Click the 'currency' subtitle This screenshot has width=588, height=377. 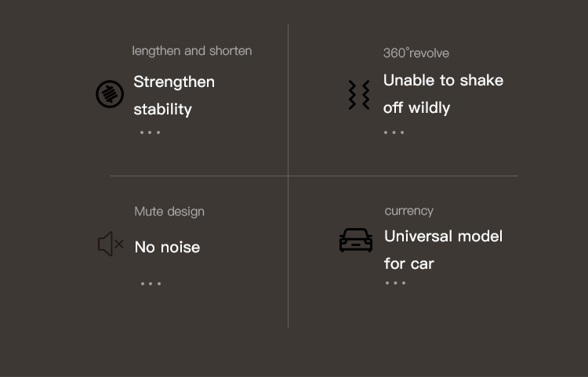click(x=408, y=211)
